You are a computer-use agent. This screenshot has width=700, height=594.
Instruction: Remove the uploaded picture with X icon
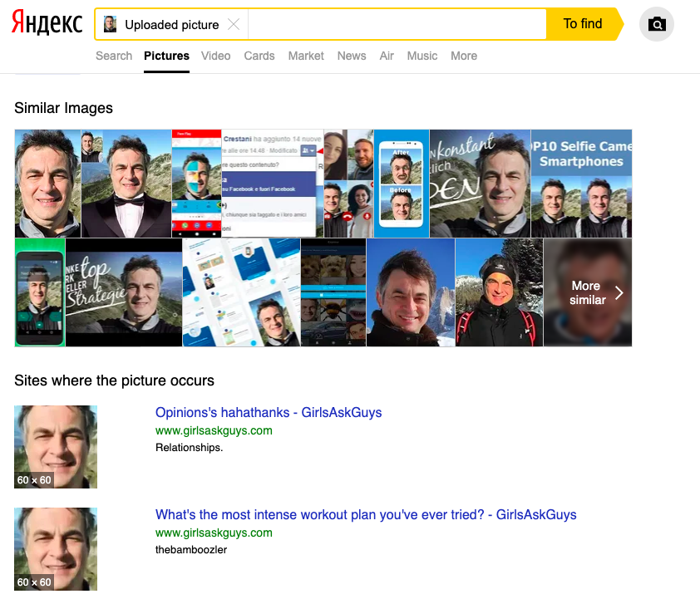tap(234, 24)
